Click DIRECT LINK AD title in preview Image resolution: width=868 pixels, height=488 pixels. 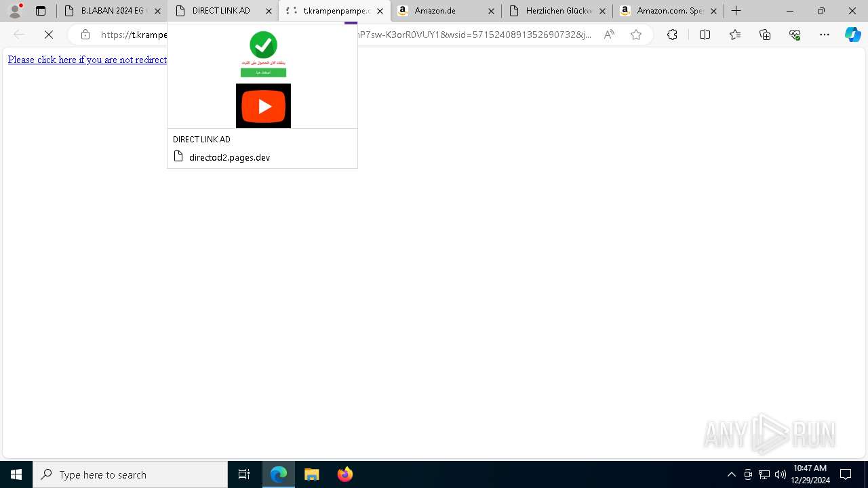click(201, 139)
